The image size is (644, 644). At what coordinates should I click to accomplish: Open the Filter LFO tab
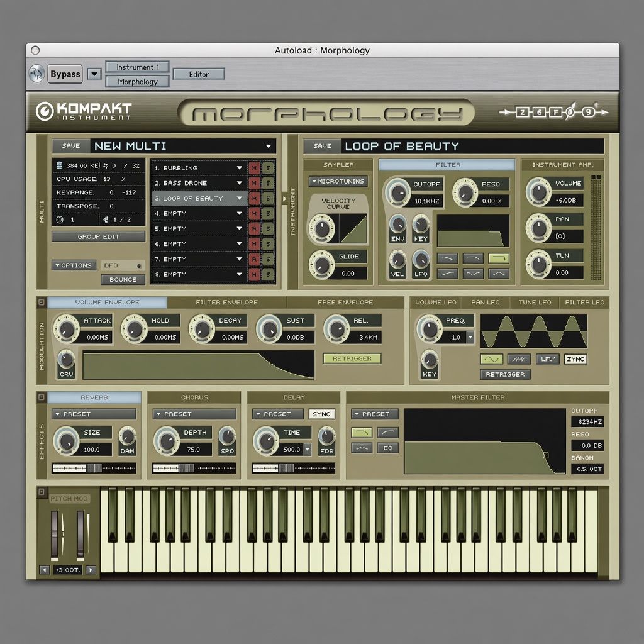[584, 303]
